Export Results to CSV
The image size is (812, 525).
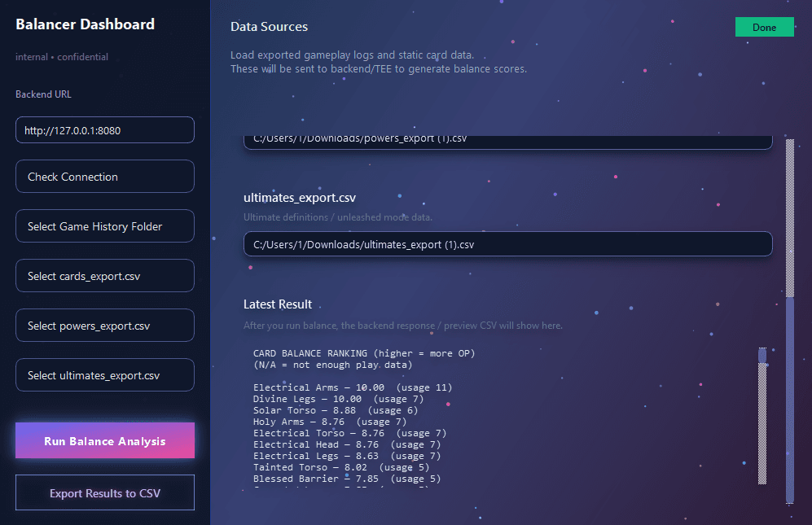click(x=104, y=492)
